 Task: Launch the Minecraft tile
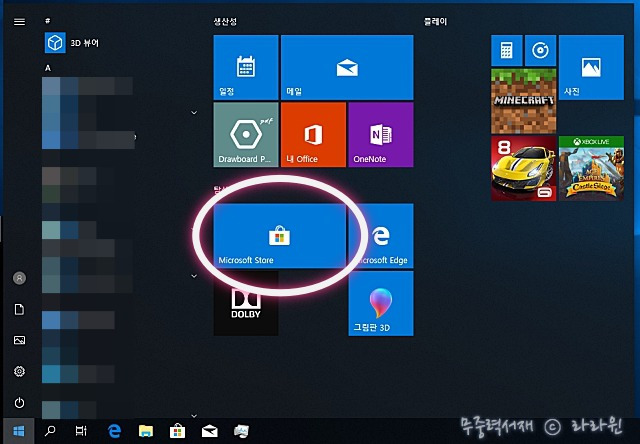(523, 101)
